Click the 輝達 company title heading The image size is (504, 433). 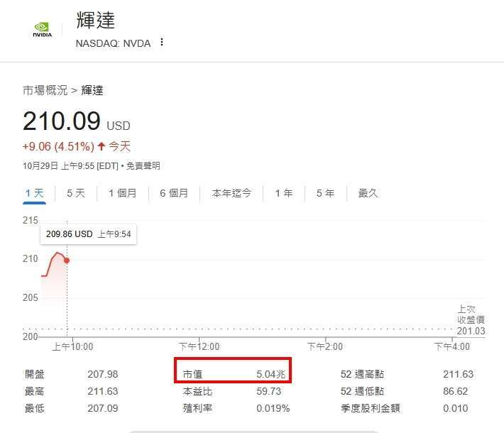95,21
